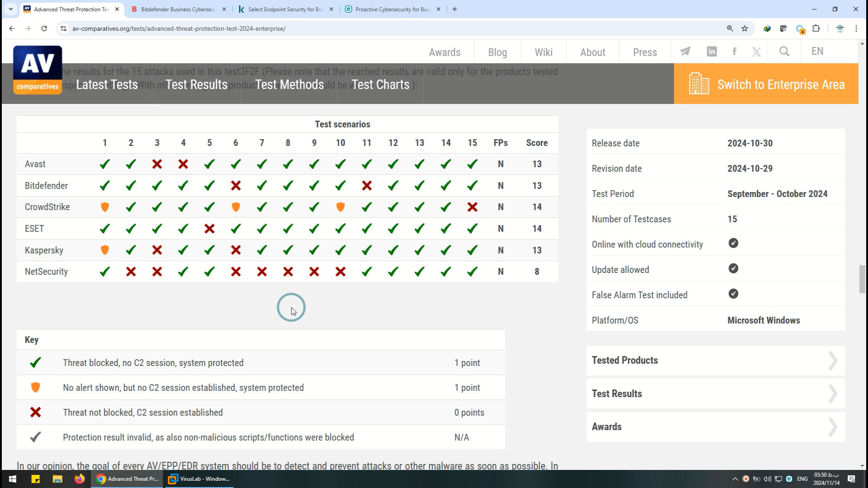This screenshot has height=488, width=868.
Task: Click Avast scenario 3 red cross
Action: [x=157, y=164]
